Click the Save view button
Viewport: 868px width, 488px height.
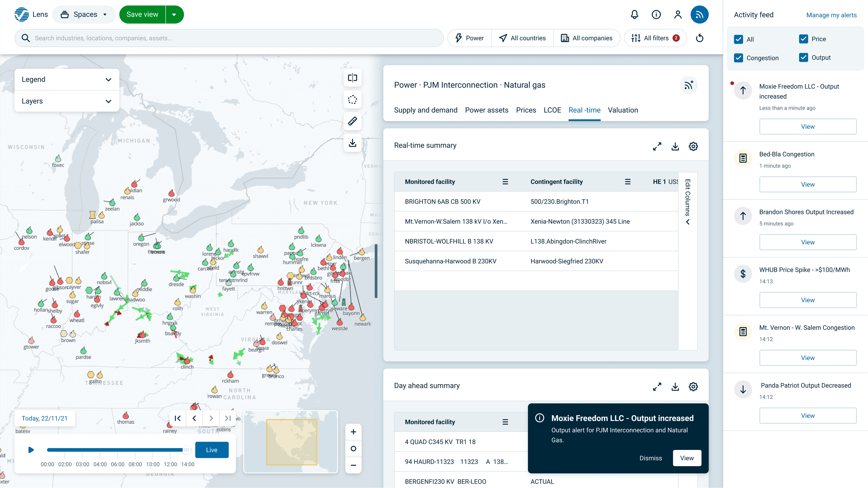[142, 14]
